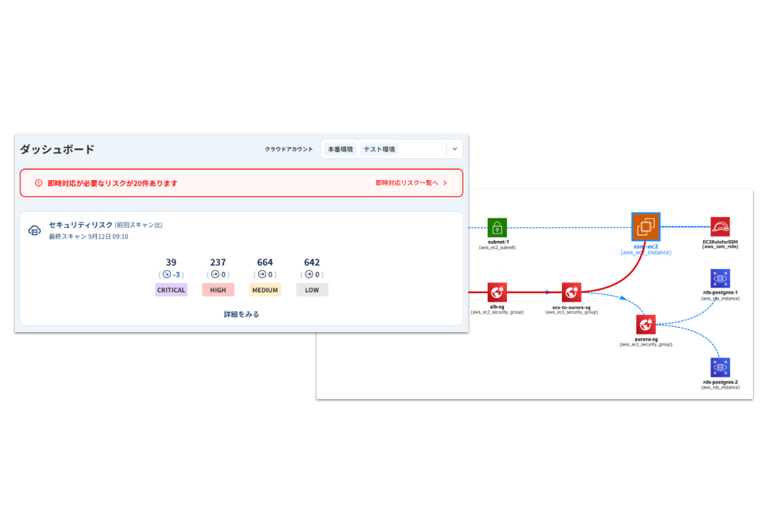
Task: Open the cloud account selector field
Action: coord(392,149)
